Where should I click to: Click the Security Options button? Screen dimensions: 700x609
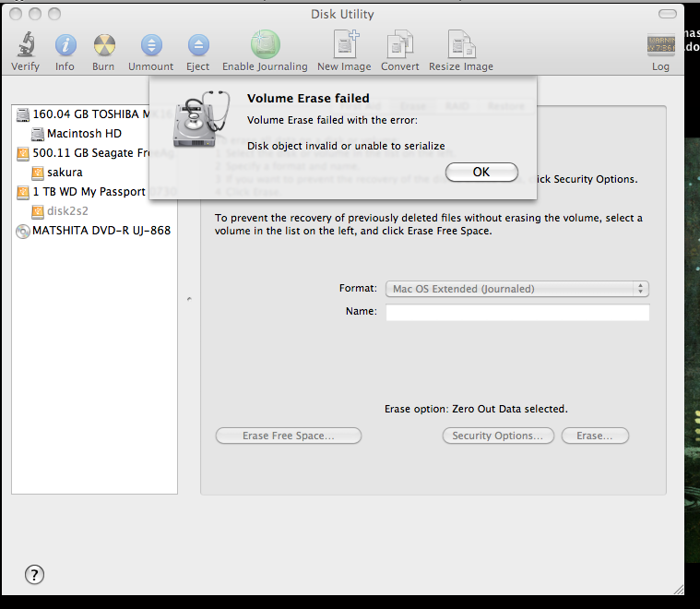click(498, 436)
